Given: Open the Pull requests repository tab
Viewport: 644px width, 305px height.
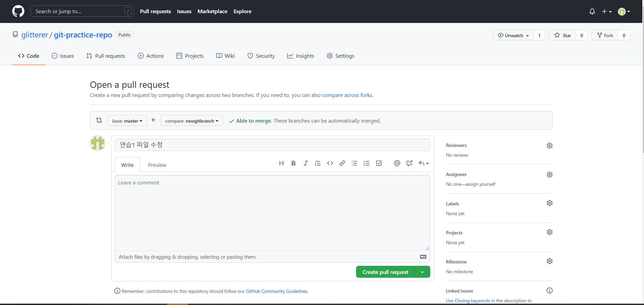Looking at the screenshot, I should coord(106,56).
